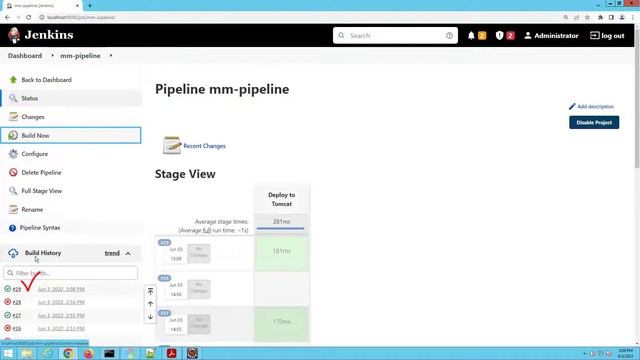The width and height of the screenshot is (640, 360).
Task: Open File Explorer from the taskbar
Action: coord(27,353)
